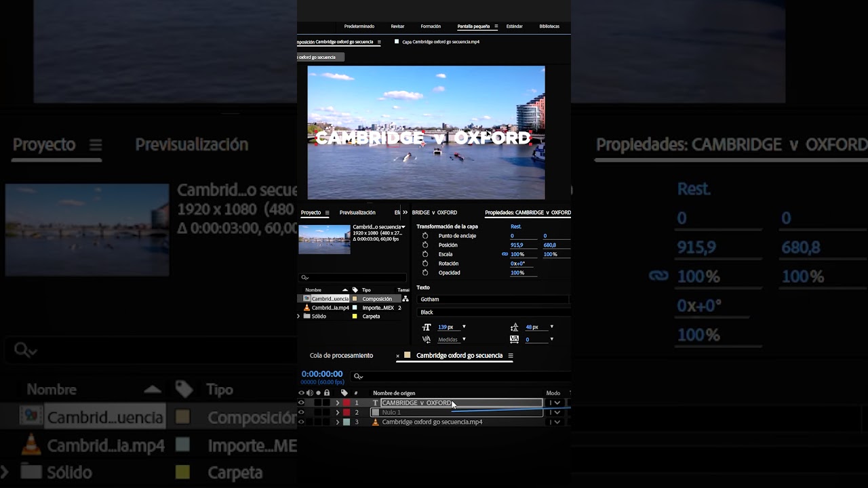Expand layer 3 video layer properties
This screenshot has width=868, height=488.
(x=338, y=422)
